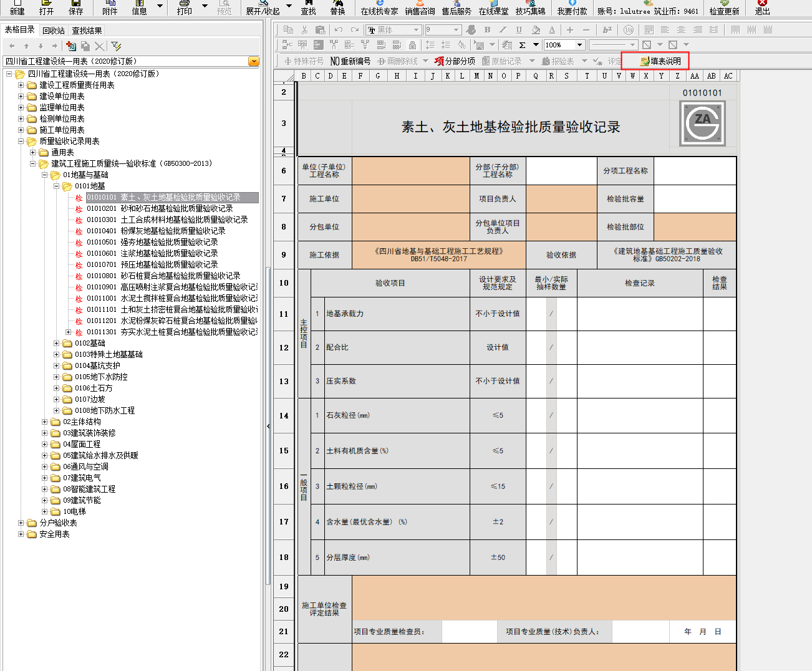Select row header 14 in the sheet

pos(284,415)
